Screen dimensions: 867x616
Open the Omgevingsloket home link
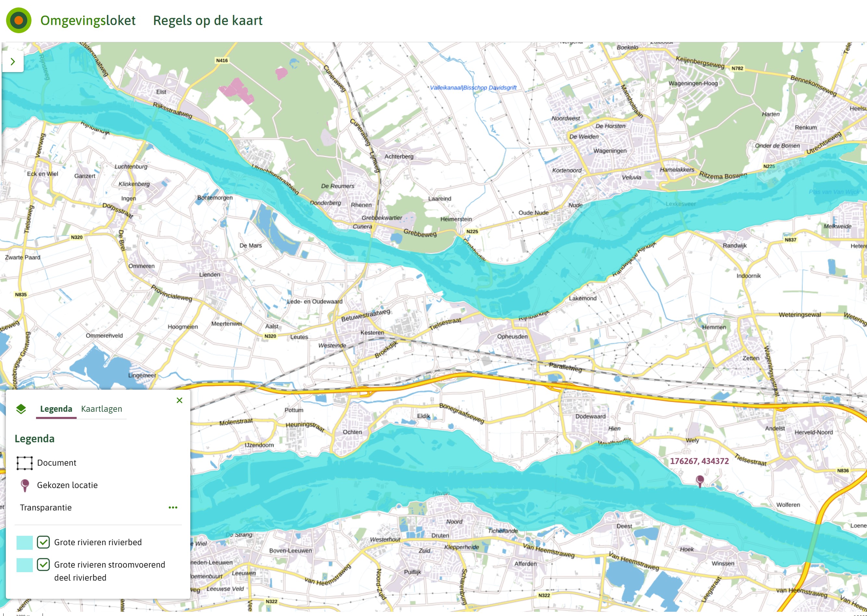88,20
